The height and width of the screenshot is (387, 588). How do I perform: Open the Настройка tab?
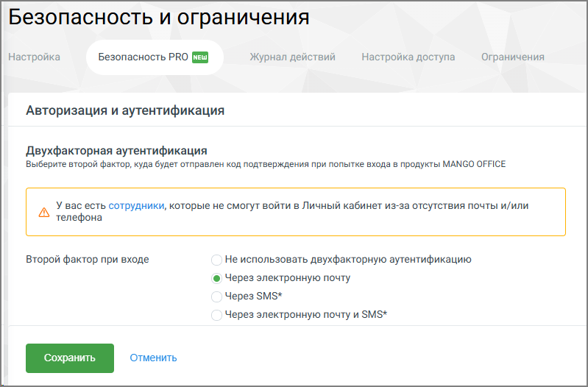[34, 57]
